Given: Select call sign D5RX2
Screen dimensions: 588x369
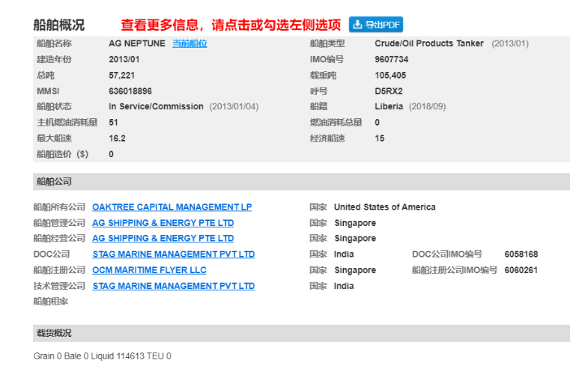Looking at the screenshot, I should point(389,91).
